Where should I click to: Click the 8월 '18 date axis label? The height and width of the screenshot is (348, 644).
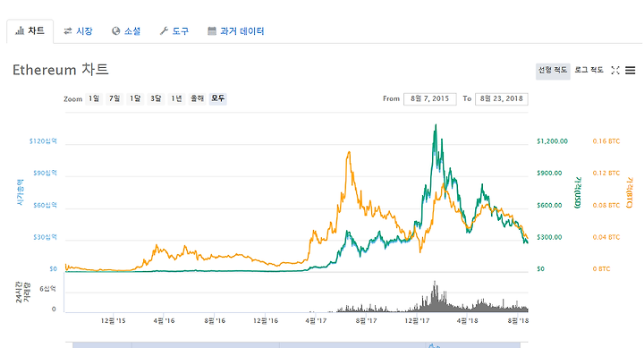click(x=518, y=320)
